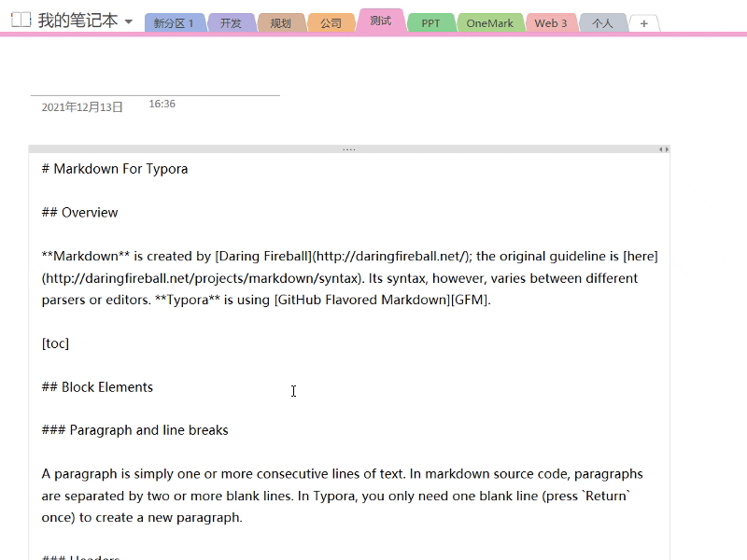Click the right scroll arrow on the content frame

[667, 147]
